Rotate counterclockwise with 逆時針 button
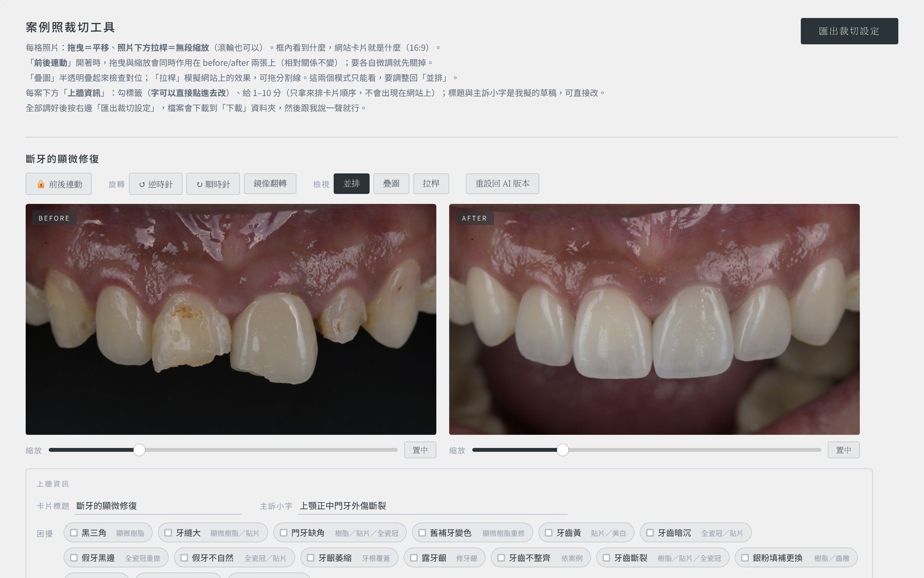This screenshot has height=578, width=924. click(x=155, y=184)
